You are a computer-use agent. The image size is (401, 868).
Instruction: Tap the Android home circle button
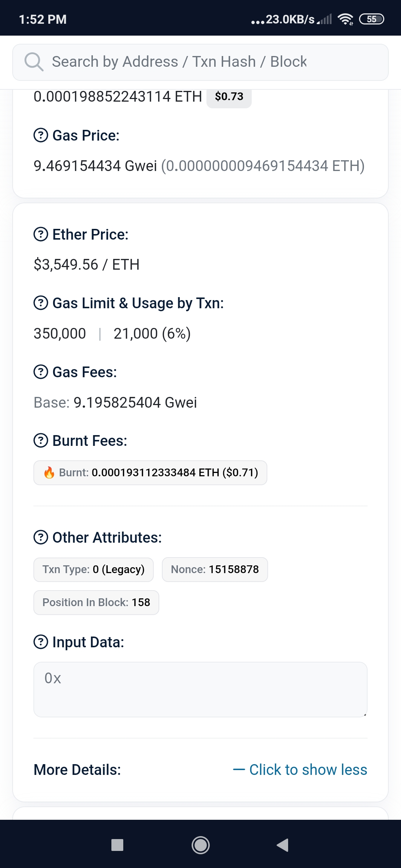(200, 845)
